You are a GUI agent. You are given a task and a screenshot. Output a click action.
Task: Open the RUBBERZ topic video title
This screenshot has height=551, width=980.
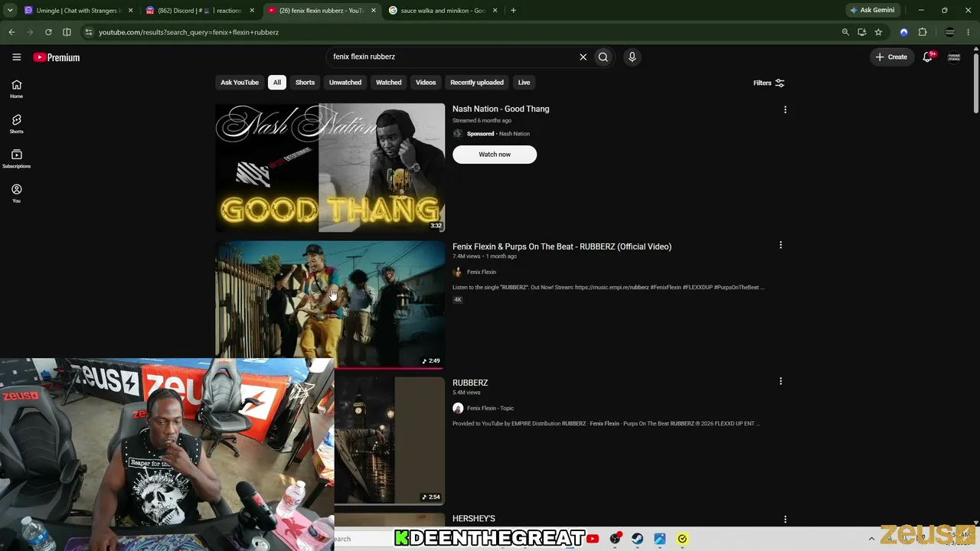pyautogui.click(x=470, y=383)
